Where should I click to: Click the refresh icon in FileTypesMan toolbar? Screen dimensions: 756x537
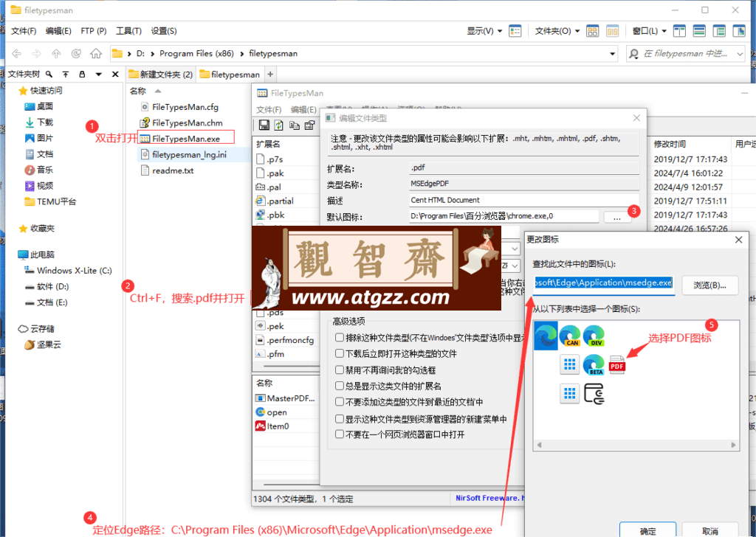point(278,125)
